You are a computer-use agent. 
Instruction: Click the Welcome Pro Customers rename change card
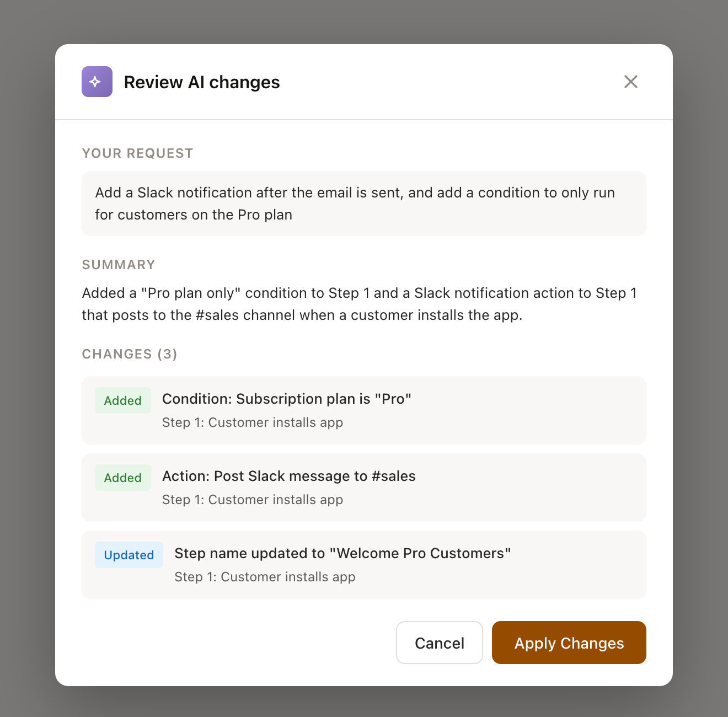tap(363, 564)
